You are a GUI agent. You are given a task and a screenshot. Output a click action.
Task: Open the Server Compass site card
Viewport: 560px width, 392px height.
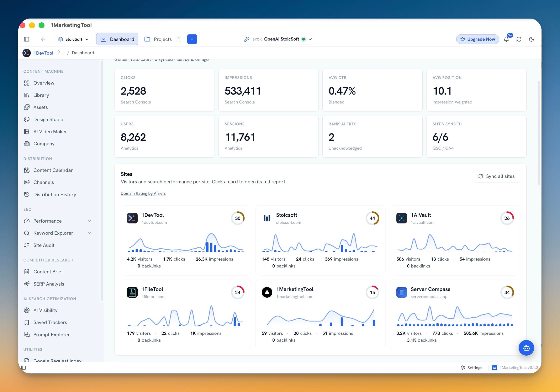(455, 314)
